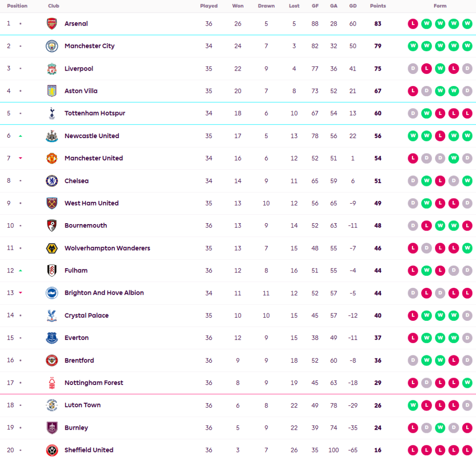The height and width of the screenshot is (458, 476).
Task: Click the Liverpool club badge
Action: coord(52,69)
